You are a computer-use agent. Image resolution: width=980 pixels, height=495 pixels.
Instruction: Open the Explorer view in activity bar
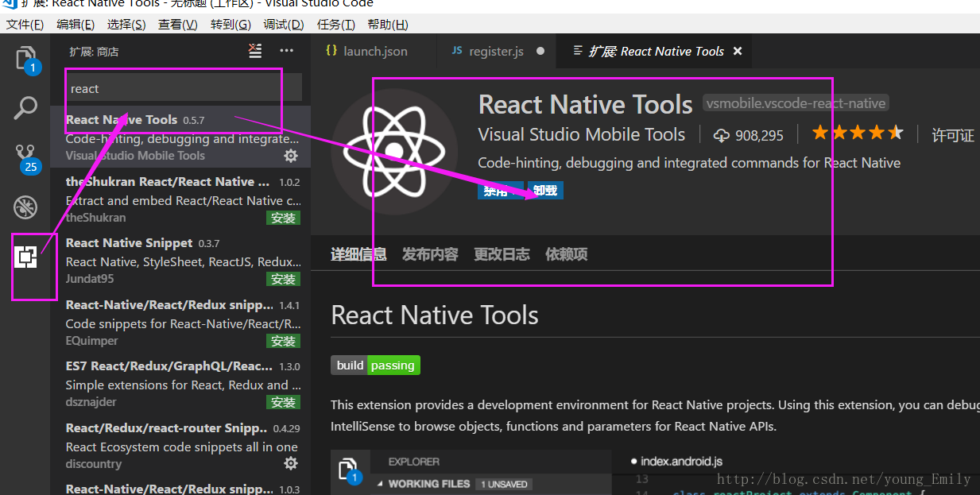tap(26, 60)
